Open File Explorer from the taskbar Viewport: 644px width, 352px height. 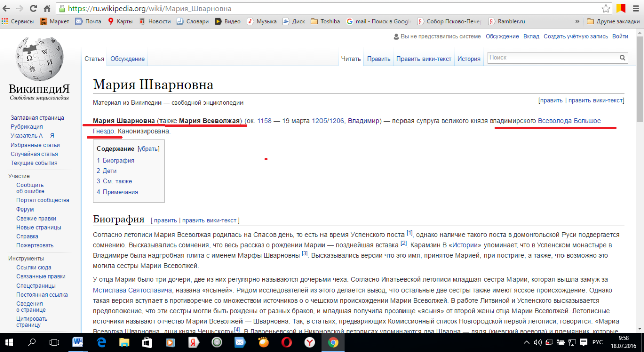[x=124, y=342]
